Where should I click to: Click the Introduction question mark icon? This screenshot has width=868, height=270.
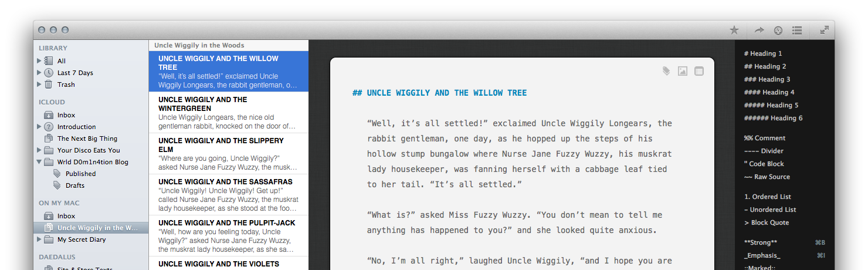point(49,127)
